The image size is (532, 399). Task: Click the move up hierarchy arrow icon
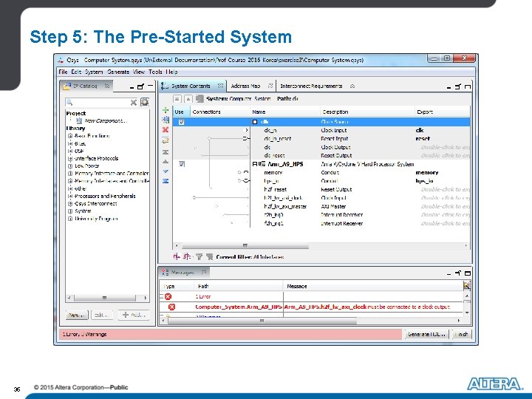point(188,99)
